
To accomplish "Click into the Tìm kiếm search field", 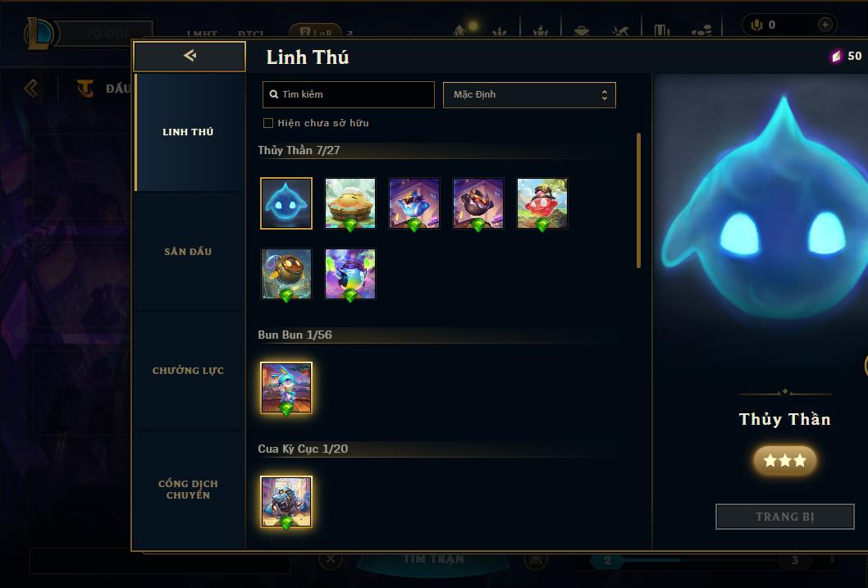I will coord(348,94).
